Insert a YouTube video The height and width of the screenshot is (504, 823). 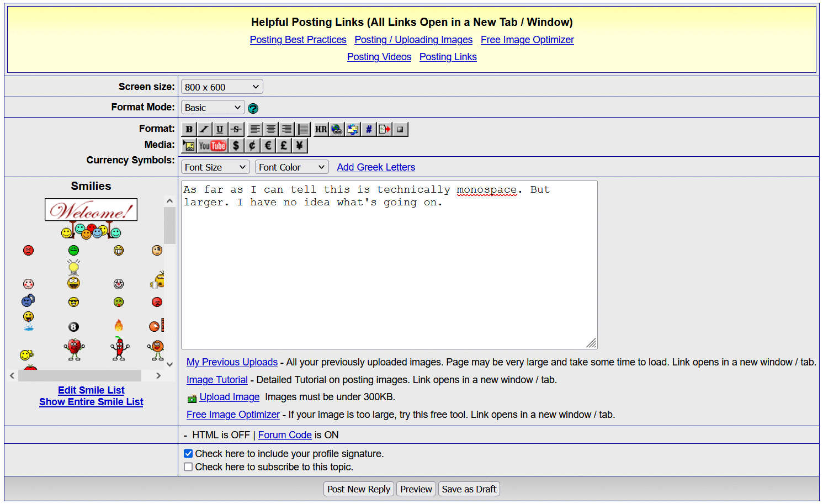(213, 146)
